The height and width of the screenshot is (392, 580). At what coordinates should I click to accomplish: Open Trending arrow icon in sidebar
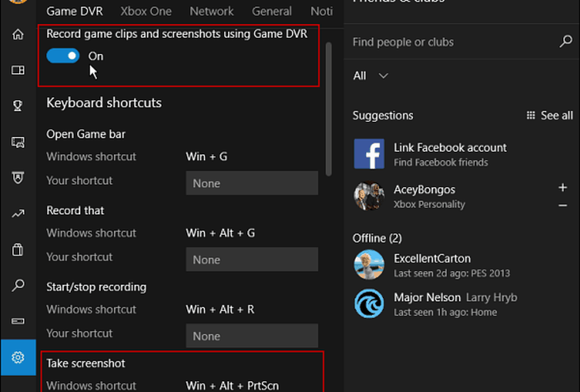18,214
